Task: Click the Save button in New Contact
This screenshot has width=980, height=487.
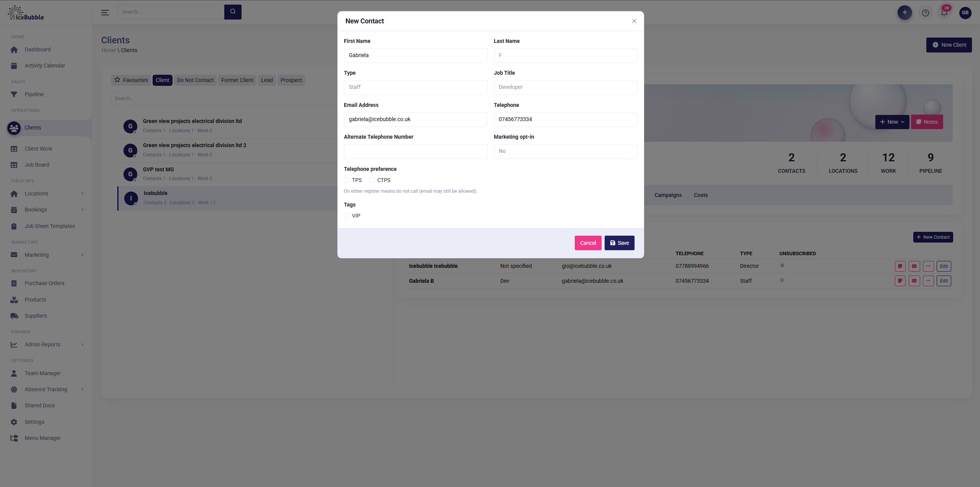Action: pyautogui.click(x=620, y=243)
